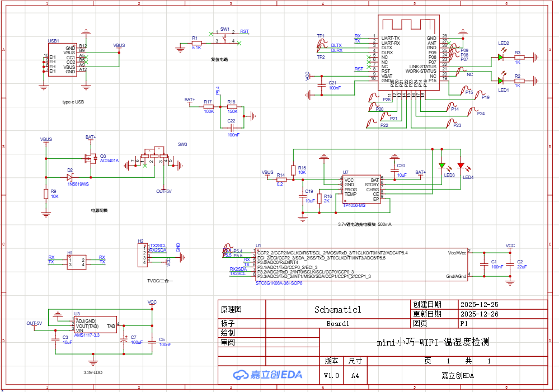The image size is (559, 392).
Task: Select capacitor C22 100nF
Action: click(x=232, y=128)
